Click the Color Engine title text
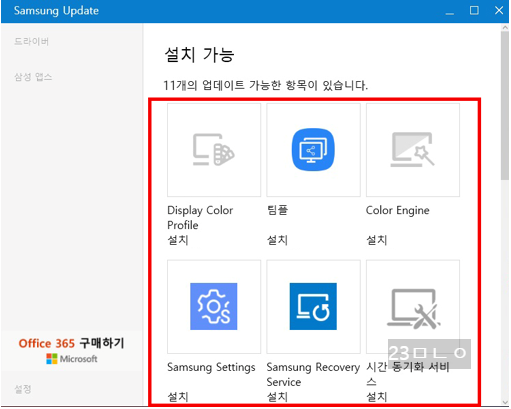Screen dimensions: 511x409 398,210
